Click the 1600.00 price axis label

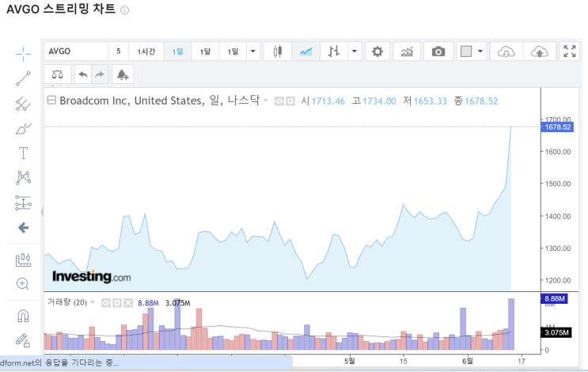click(x=558, y=152)
